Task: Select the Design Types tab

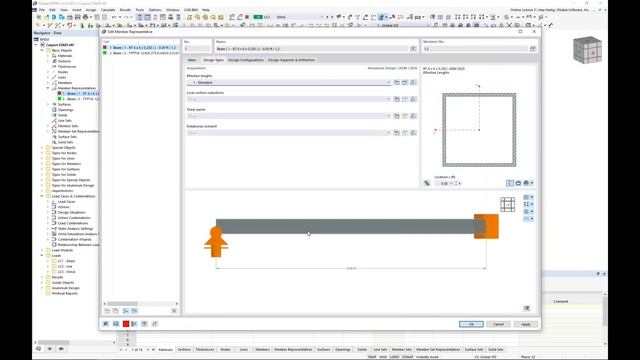Action: point(213,60)
